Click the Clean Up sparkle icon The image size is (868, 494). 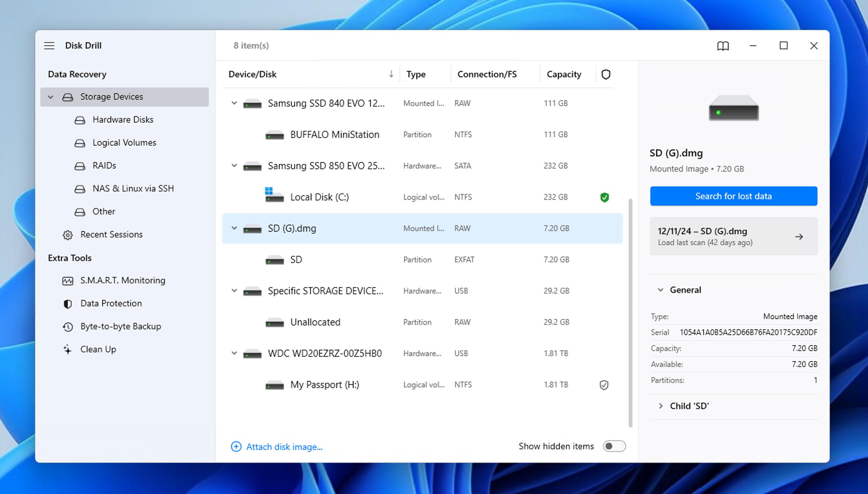click(68, 349)
